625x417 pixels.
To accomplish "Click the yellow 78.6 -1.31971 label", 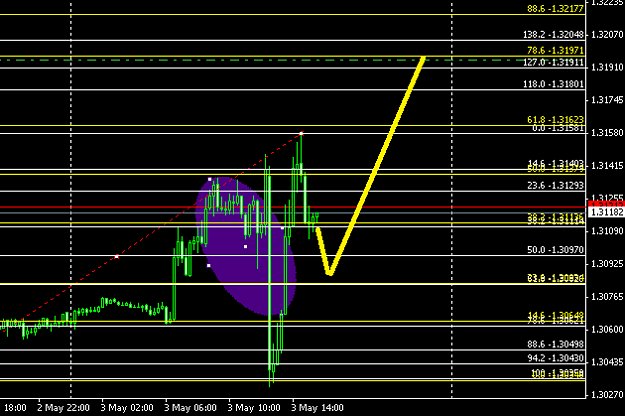I will pyautogui.click(x=555, y=50).
